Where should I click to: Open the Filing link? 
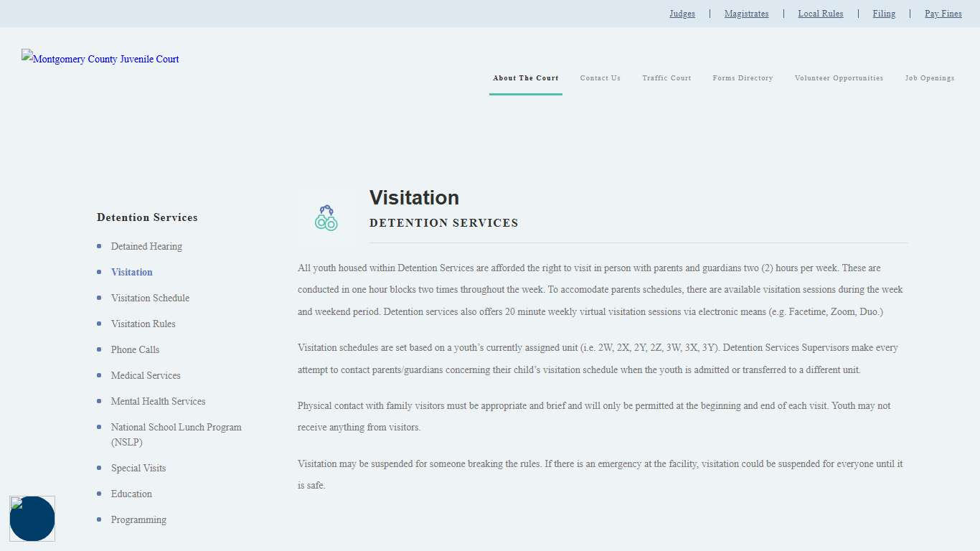(884, 14)
